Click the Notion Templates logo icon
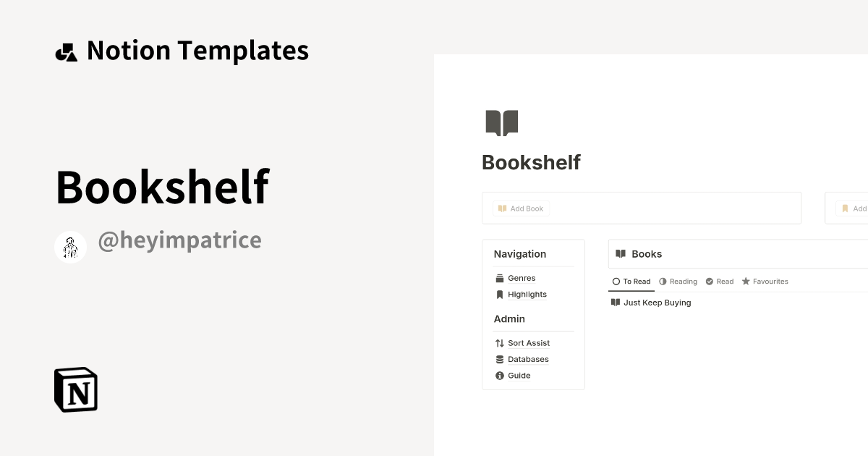The height and width of the screenshot is (456, 868). [x=66, y=51]
